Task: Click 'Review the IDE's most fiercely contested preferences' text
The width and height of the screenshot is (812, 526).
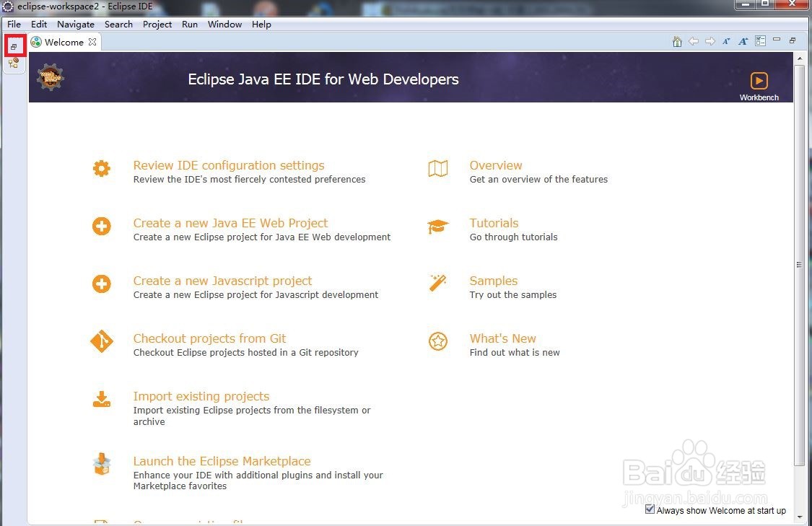Action: pyautogui.click(x=249, y=179)
